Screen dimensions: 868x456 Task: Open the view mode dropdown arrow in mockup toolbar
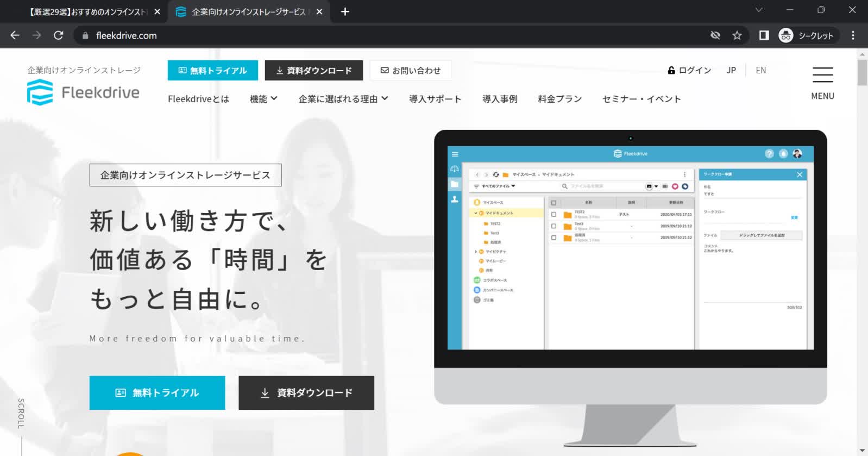tap(656, 186)
